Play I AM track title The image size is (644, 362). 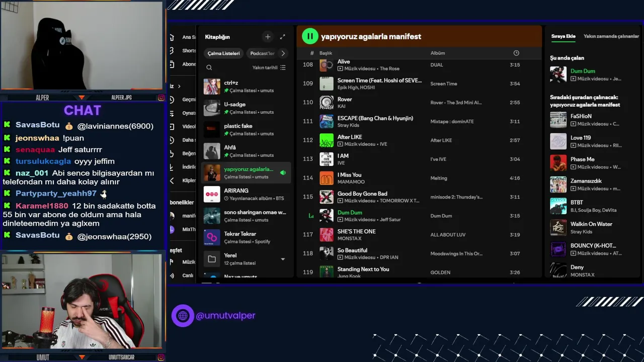(x=343, y=156)
